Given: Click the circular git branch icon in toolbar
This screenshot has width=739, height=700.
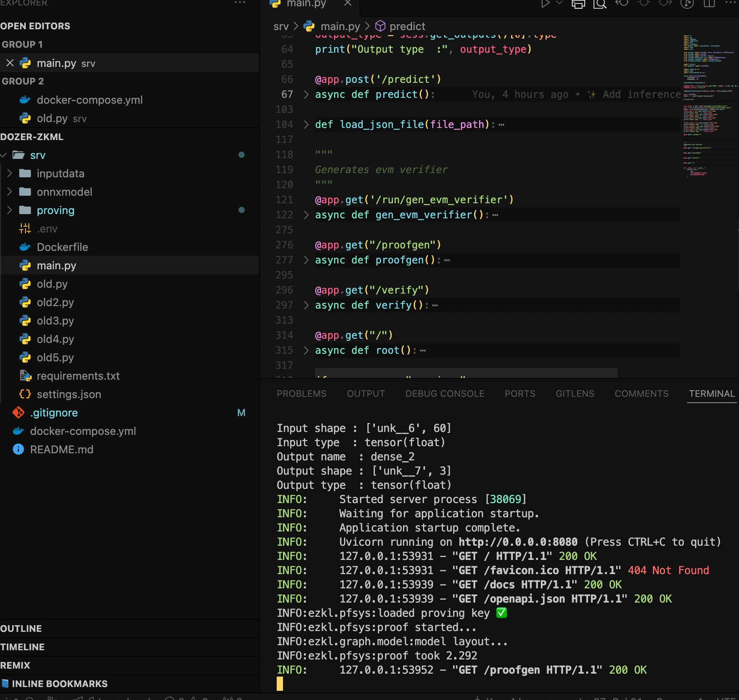Looking at the screenshot, I should click(687, 4).
